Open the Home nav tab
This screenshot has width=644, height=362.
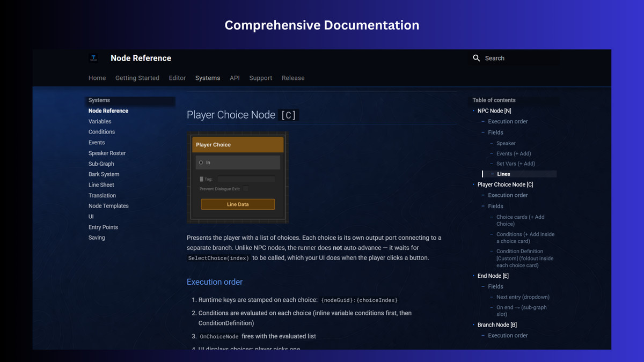pyautogui.click(x=97, y=78)
